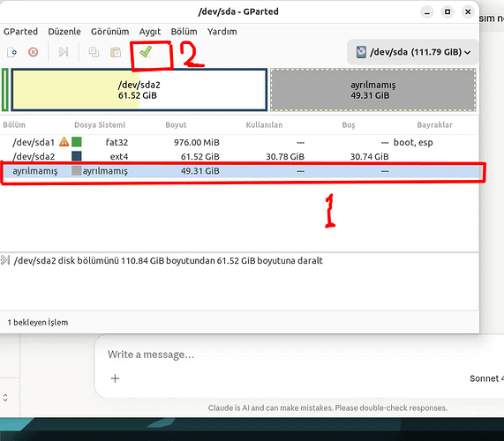Click the copy partition toolbar icon
Screen dimensions: 504x441
click(x=94, y=52)
